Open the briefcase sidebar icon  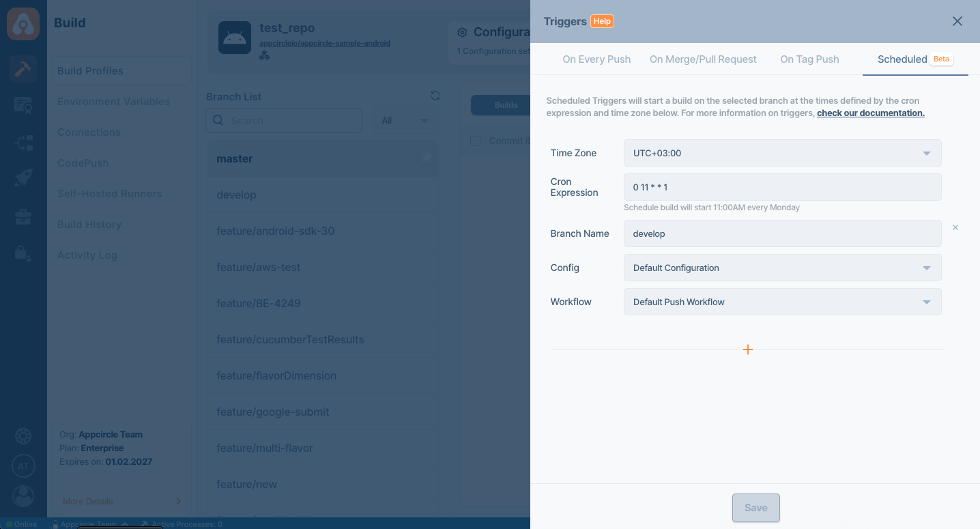23,217
